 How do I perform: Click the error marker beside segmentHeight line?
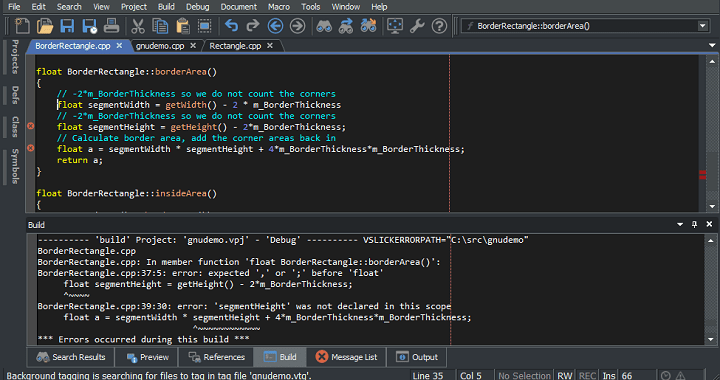pos(30,126)
